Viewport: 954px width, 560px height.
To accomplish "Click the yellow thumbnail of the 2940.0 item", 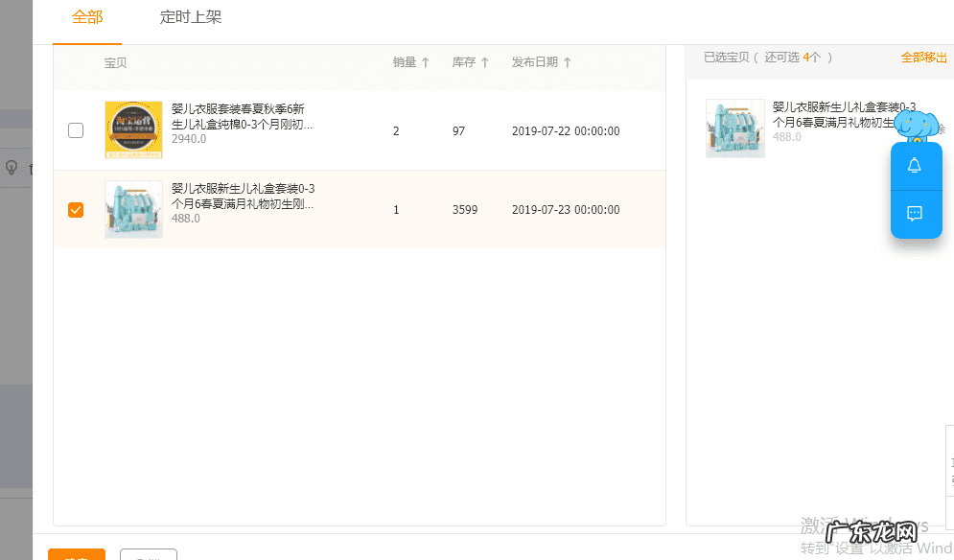I will pos(133,129).
